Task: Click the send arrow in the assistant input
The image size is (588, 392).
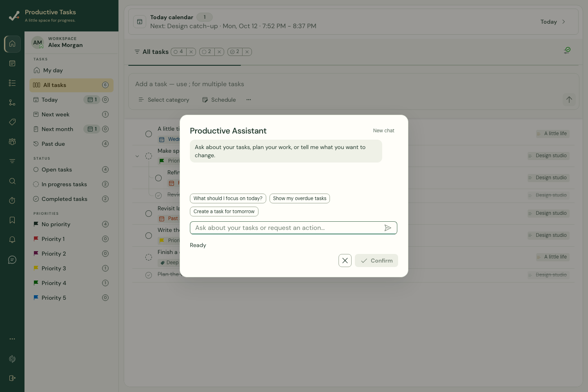Action: click(388, 228)
